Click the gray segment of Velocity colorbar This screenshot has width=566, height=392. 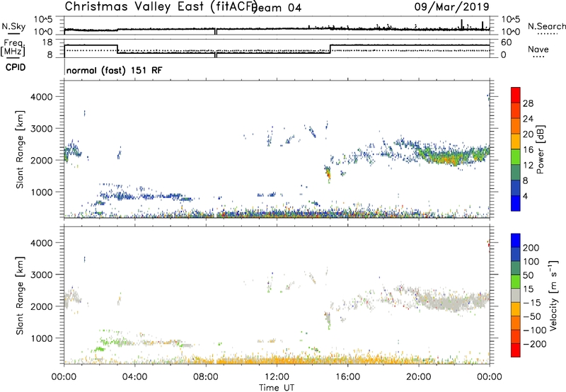516,296
